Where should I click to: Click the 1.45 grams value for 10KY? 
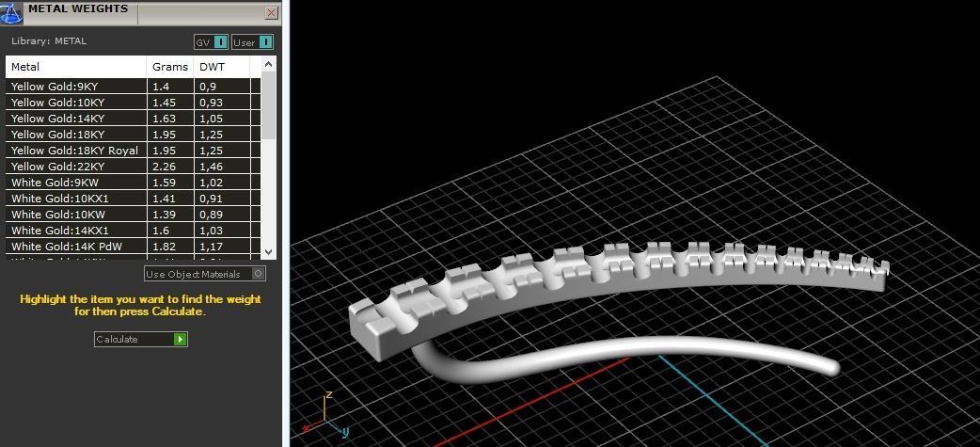pos(164,103)
